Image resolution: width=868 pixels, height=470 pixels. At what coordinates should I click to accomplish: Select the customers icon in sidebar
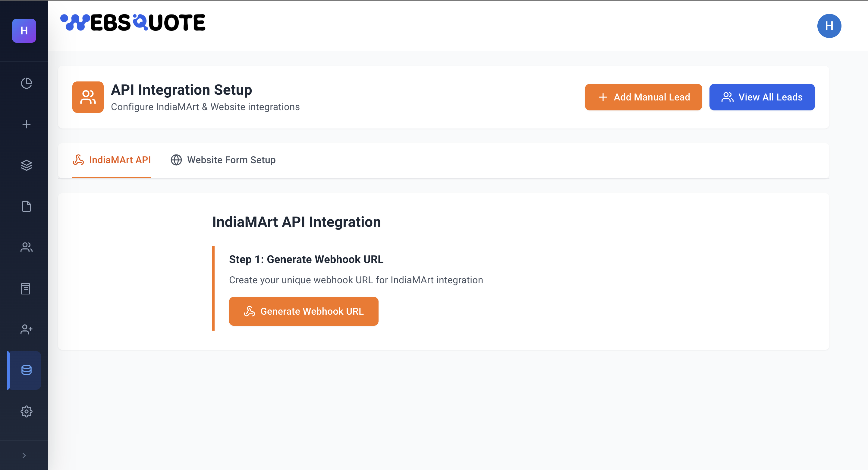coord(26,247)
